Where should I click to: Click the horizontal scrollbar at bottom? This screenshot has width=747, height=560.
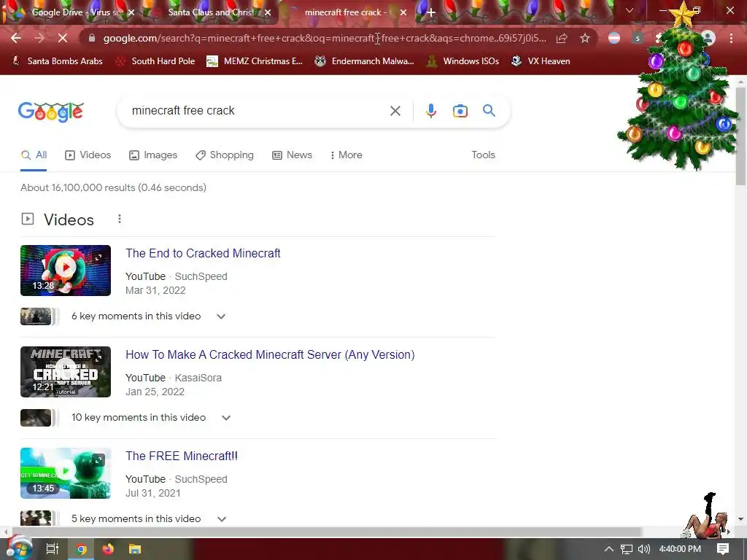pos(326,532)
